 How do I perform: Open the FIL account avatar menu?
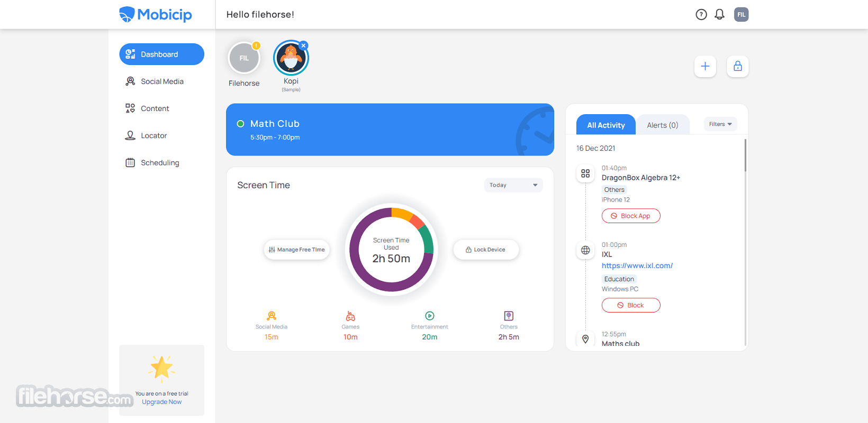pos(741,15)
